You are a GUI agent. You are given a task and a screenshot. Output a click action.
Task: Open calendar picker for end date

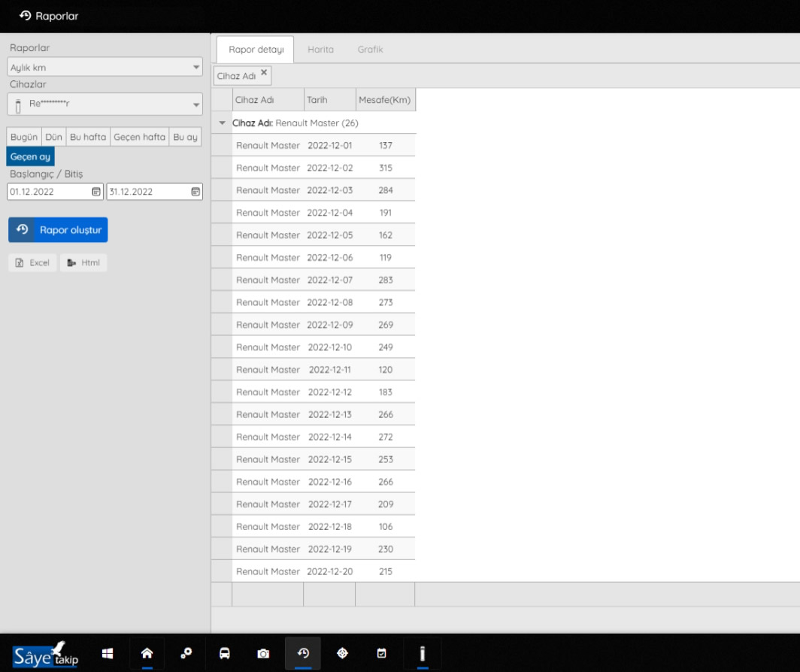pyautogui.click(x=195, y=192)
